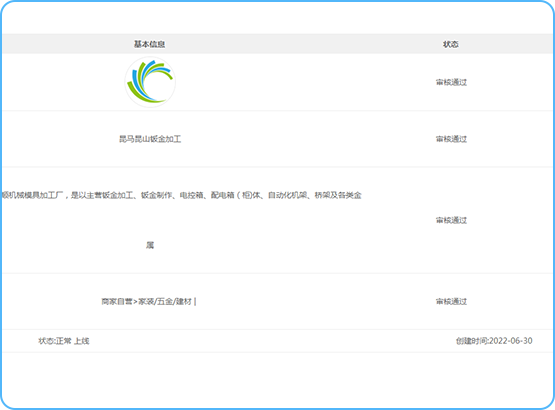Click 审核通过 status beside the shop logo
Screen dimensions: 555x410
(x=451, y=82)
